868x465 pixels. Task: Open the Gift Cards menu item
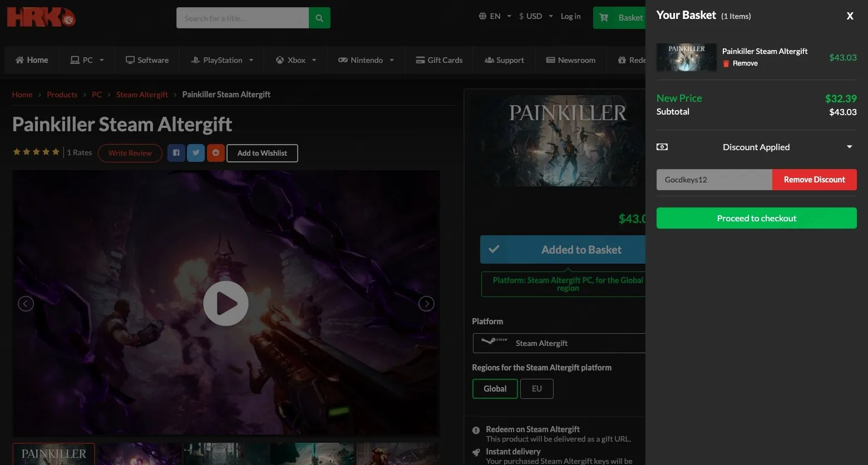[439, 60]
